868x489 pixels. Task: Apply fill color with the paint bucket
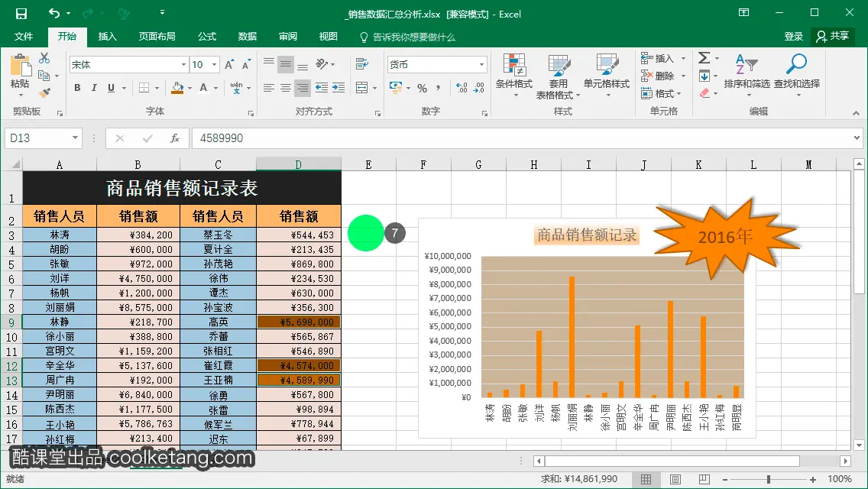(x=177, y=88)
